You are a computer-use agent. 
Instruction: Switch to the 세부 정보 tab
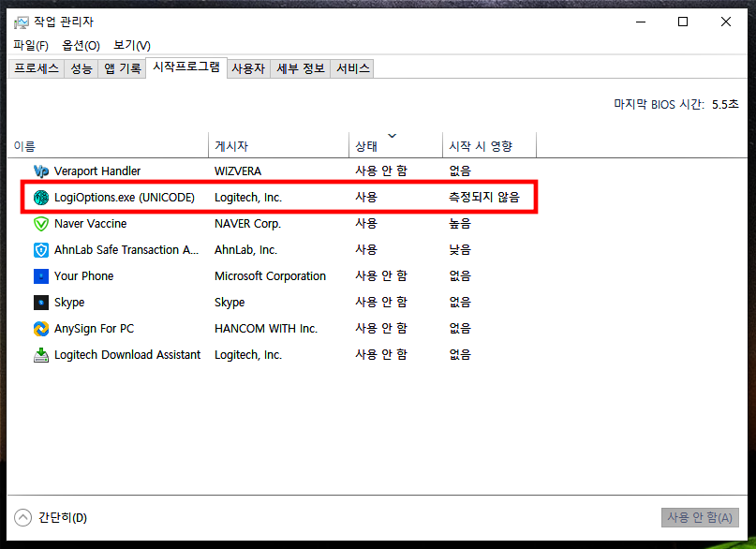tap(301, 68)
